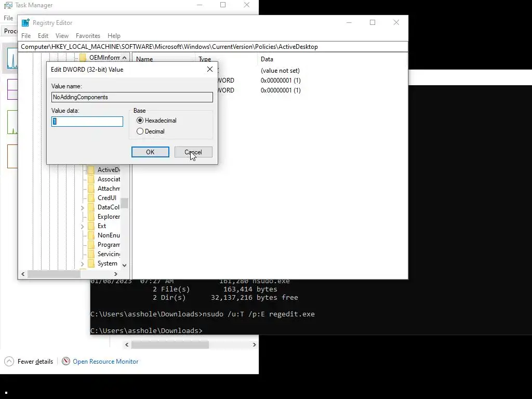The image size is (532, 399).
Task: Select the NonEnum key folder icon
Action: point(91,235)
